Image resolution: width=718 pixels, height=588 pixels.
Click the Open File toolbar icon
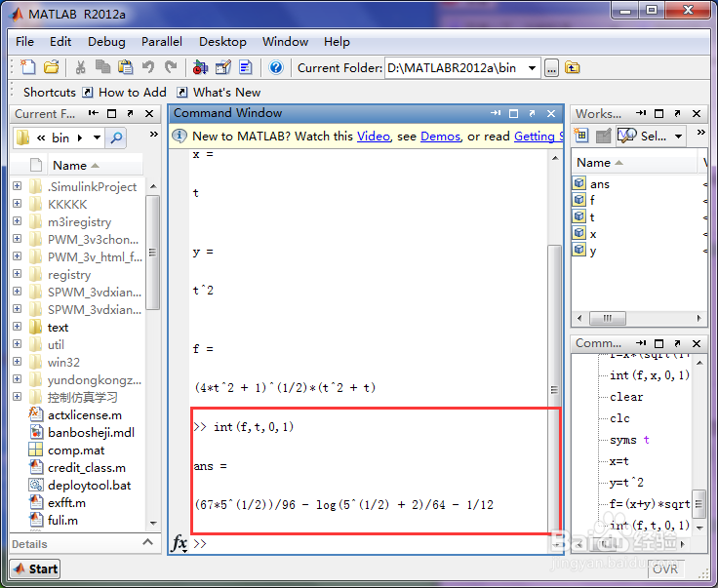pos(52,67)
